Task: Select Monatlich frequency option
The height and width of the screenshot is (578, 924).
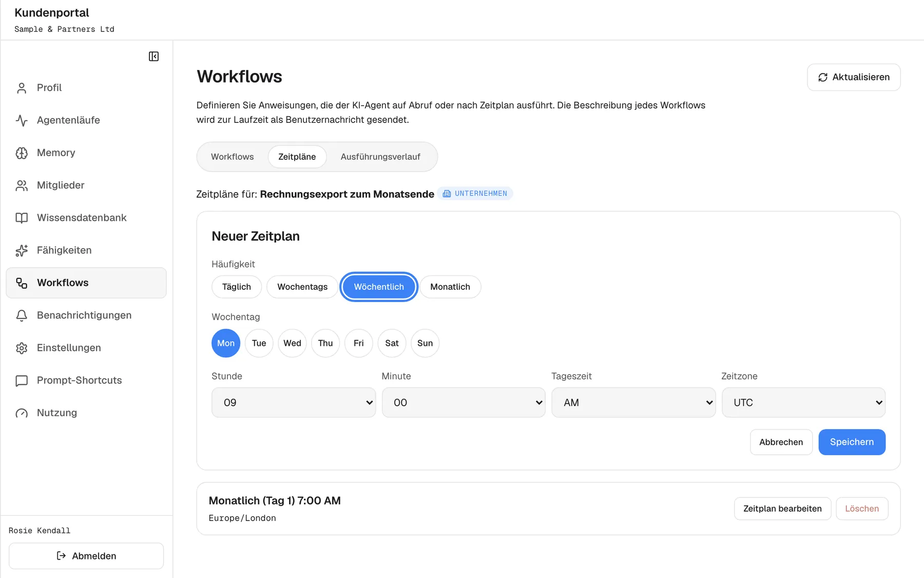Action: pyautogui.click(x=450, y=287)
